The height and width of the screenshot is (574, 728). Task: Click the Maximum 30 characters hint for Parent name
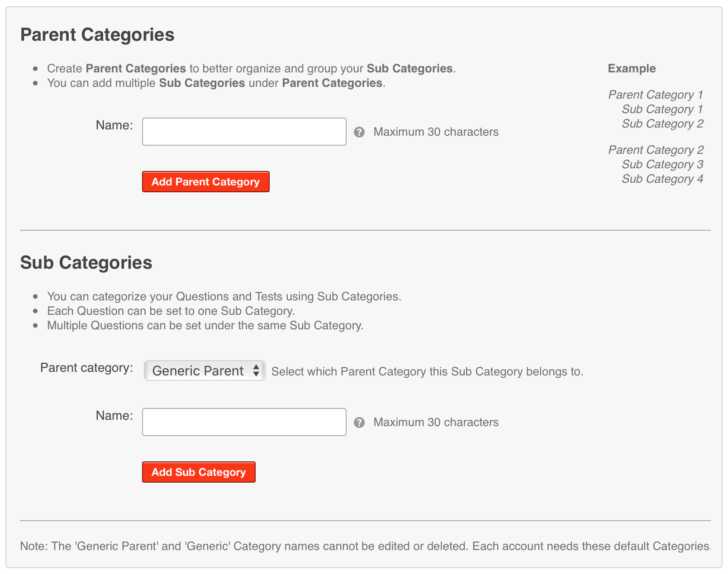coord(435,132)
